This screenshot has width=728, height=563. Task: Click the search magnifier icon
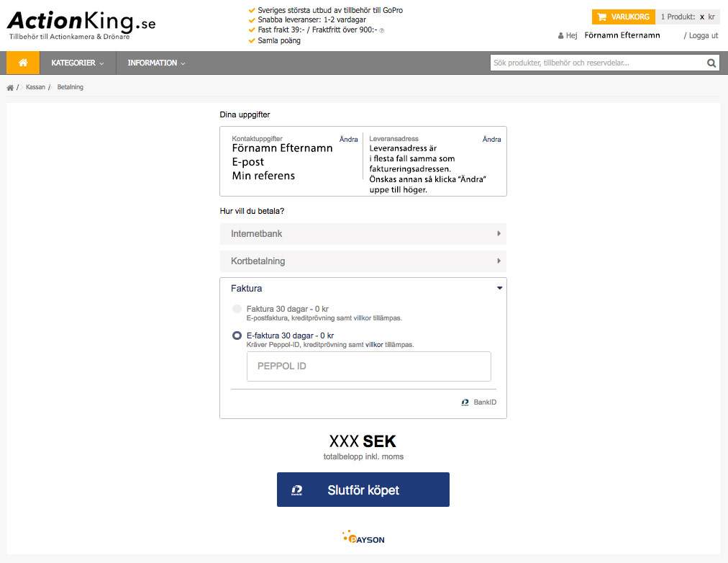coord(711,63)
